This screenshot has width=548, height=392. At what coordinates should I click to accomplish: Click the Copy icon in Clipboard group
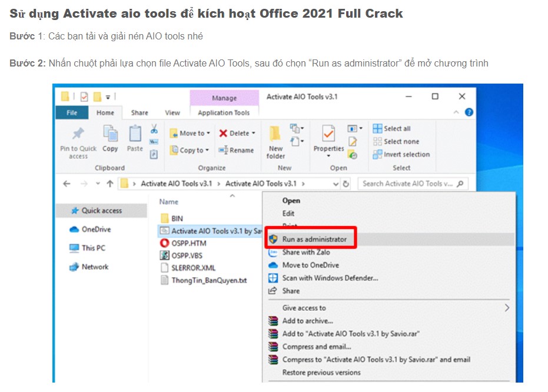click(110, 134)
